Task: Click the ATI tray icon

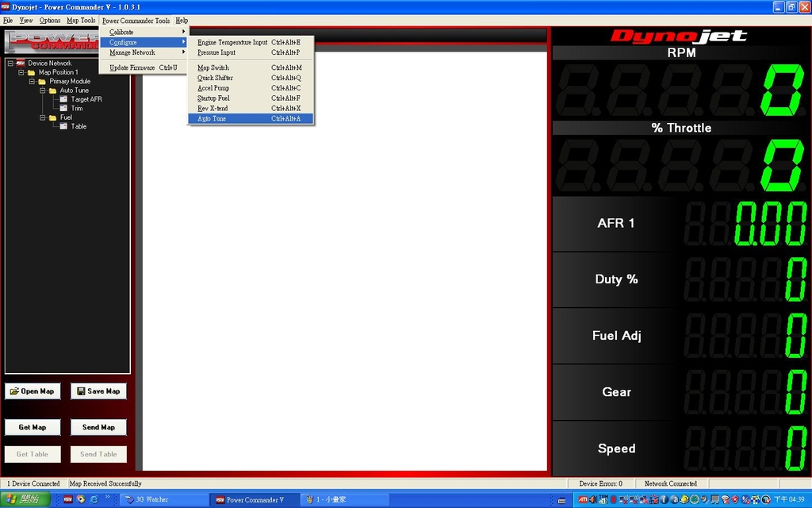Action: coord(583,500)
